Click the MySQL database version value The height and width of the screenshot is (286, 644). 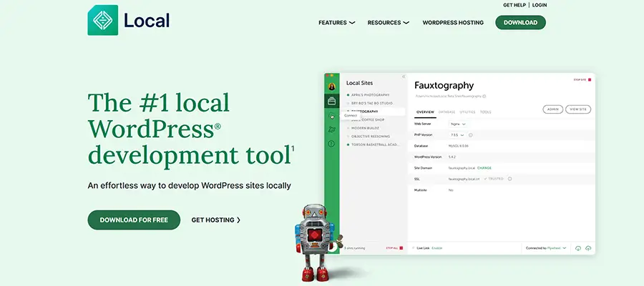click(459, 146)
